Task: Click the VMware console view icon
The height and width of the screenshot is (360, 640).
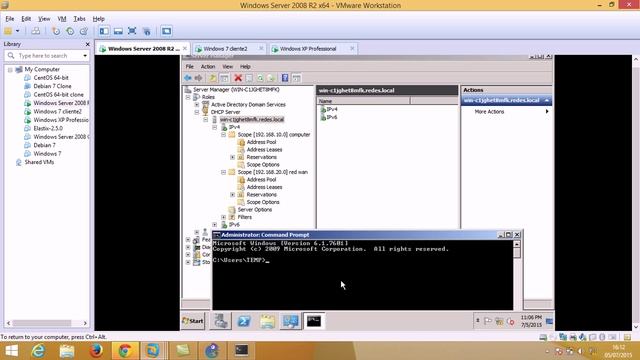Action: pos(166,31)
